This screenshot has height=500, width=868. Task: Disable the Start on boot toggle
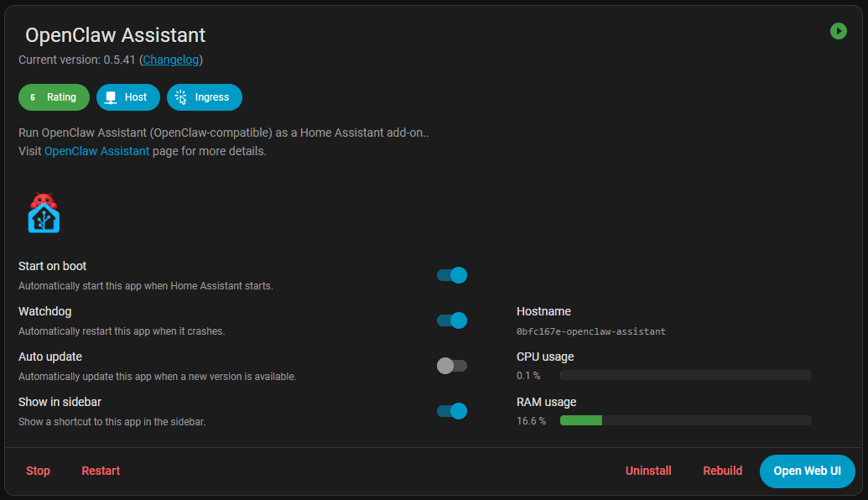tap(452, 275)
